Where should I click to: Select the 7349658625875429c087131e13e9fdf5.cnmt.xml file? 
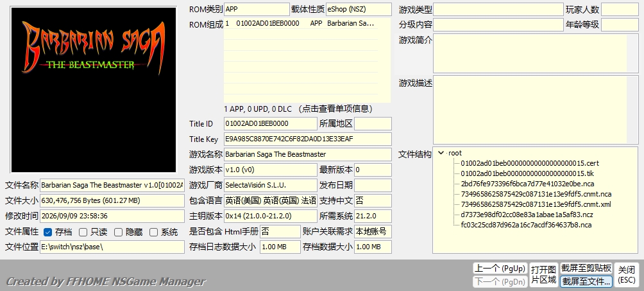coord(536,204)
